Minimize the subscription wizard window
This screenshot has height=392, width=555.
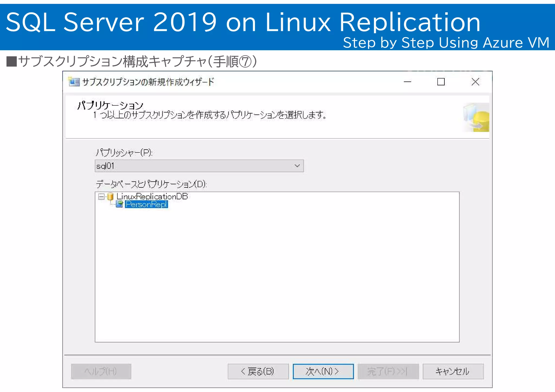408,82
